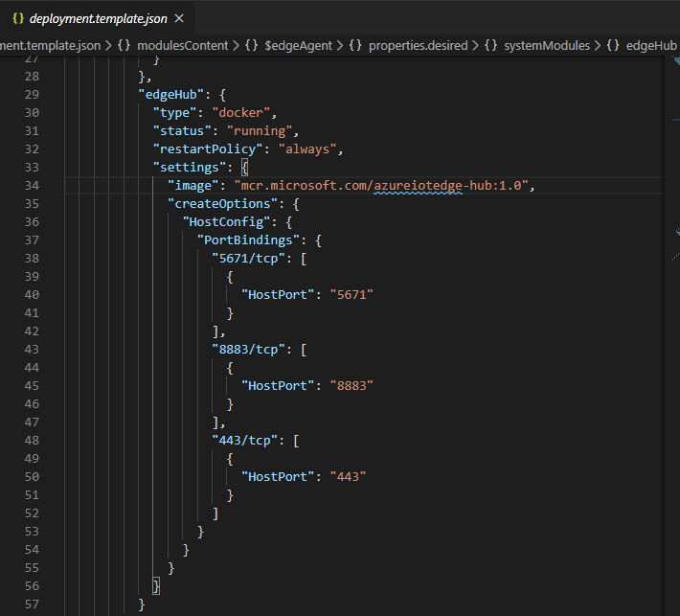Screen dimensions: 680x616
Task: Click the "8883" HostPort value
Action: [351, 386]
